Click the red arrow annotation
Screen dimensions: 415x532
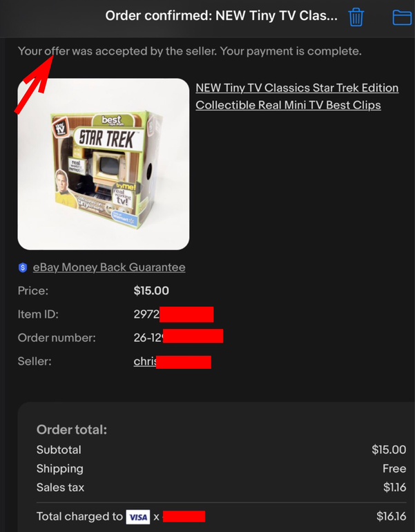tap(34, 84)
